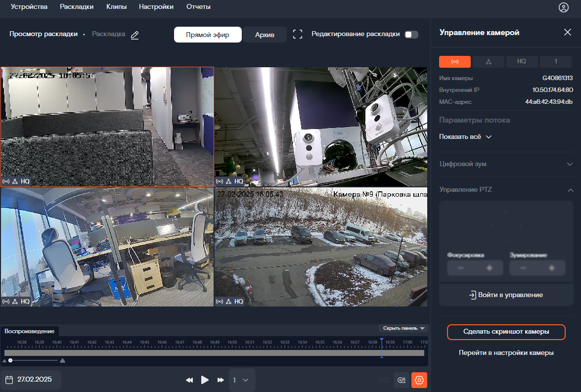Click the Просмотр раскладки breadcrumb
The width and height of the screenshot is (581, 392).
pos(44,34)
